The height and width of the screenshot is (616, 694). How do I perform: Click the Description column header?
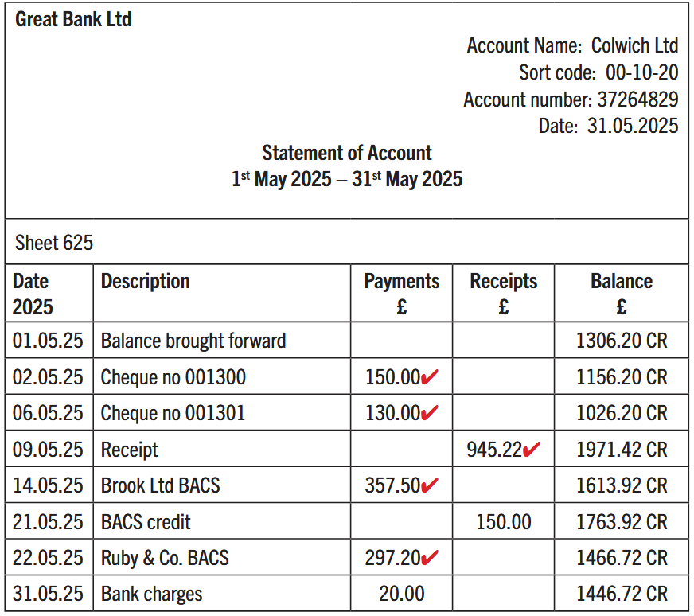pos(146,282)
